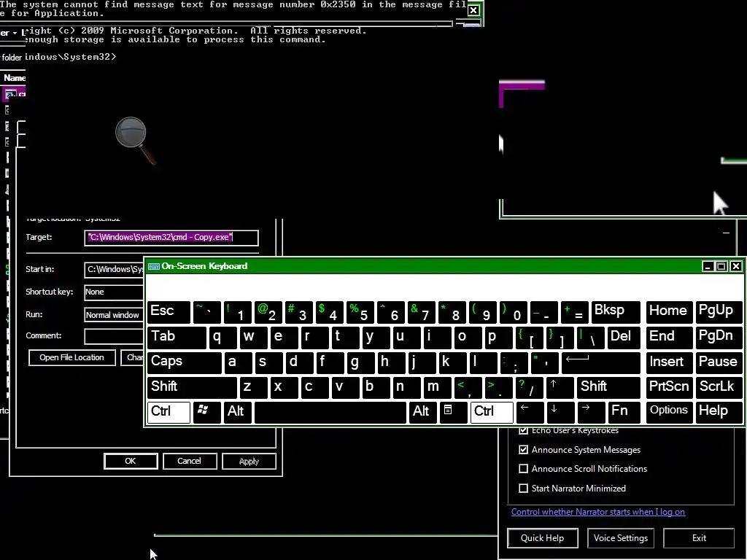Toggle the Caps key on On-Screen Keyboard
Image resolution: width=747 pixels, height=560 pixels.
pos(185,362)
